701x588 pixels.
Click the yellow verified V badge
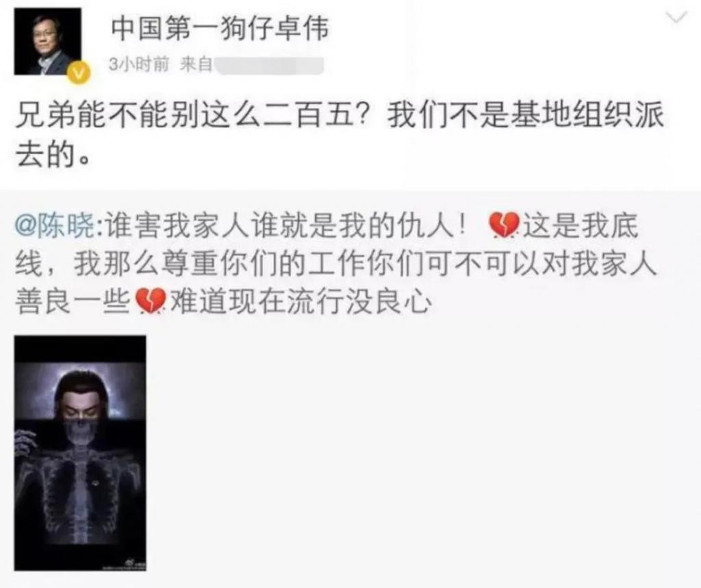coord(78,72)
